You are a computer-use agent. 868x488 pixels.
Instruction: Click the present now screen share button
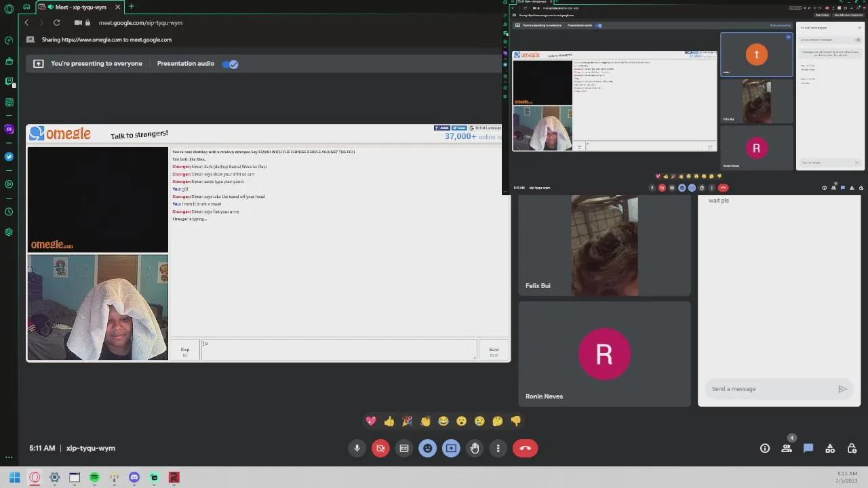pos(451,448)
